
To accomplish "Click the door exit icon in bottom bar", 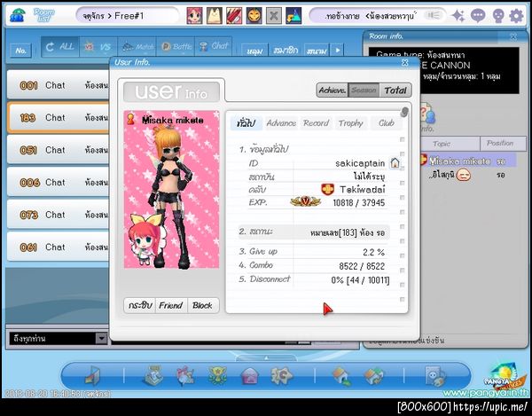I will (93, 376).
